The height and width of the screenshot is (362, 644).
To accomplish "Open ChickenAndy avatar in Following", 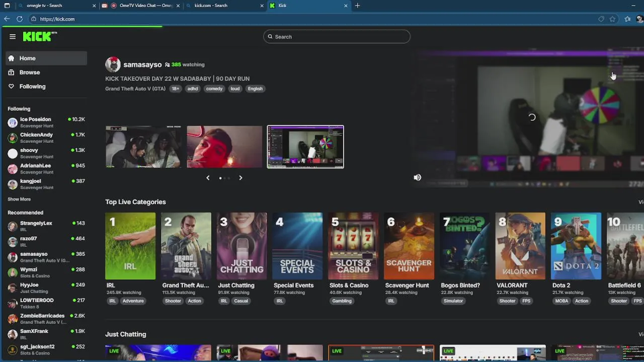I will pyautogui.click(x=13, y=138).
